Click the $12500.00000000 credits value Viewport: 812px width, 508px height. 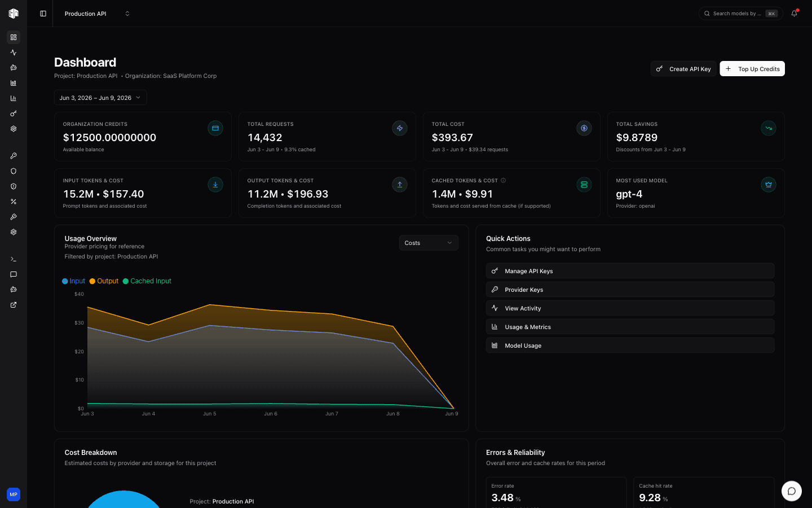click(109, 138)
